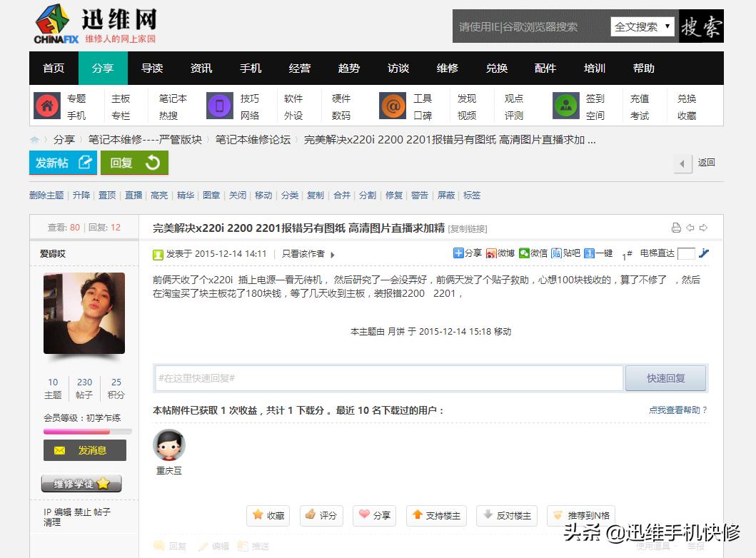This screenshot has height=558, width=756.
Task: Click the 月饼 moderator name
Action: pos(396,332)
